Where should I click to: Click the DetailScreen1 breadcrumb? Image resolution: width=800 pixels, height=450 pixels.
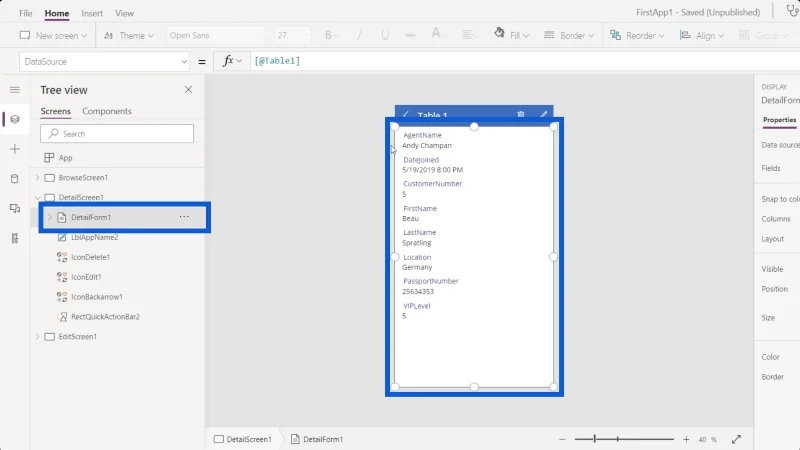point(243,439)
